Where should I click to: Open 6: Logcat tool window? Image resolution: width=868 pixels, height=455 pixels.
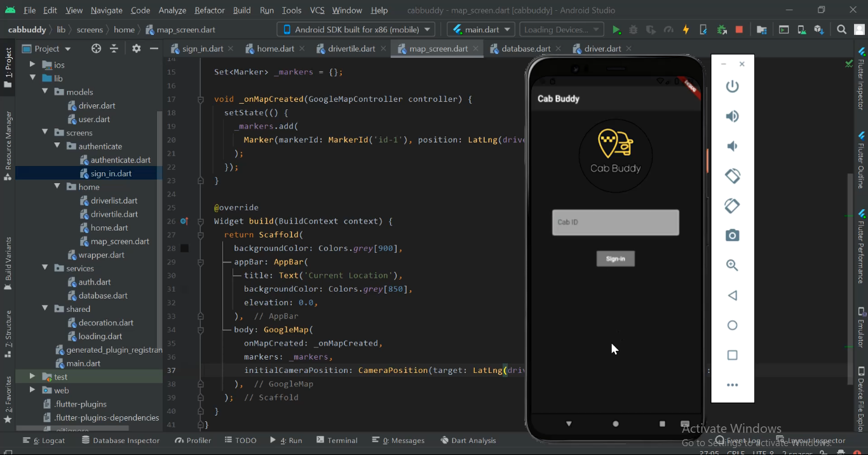[x=44, y=440]
